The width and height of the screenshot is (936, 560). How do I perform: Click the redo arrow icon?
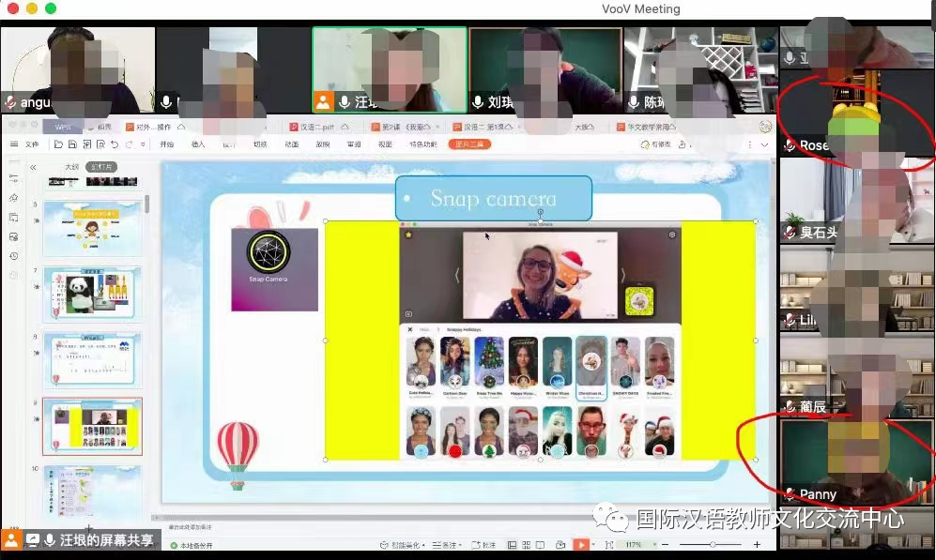129,144
